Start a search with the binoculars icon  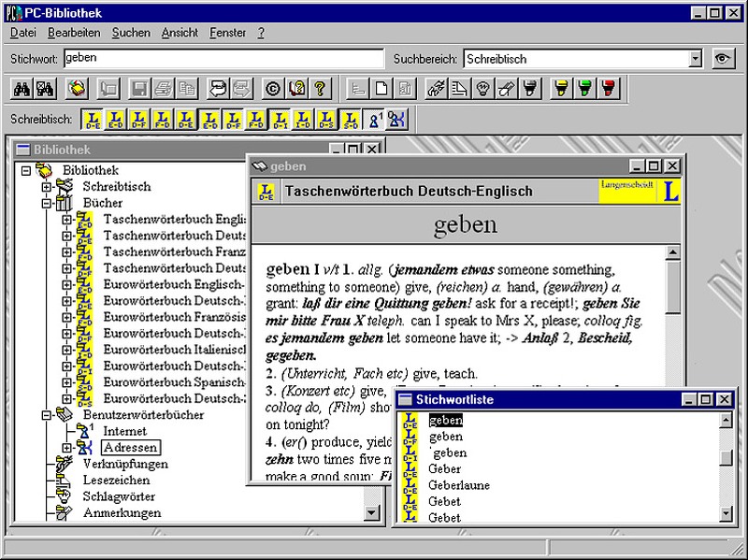22,89
